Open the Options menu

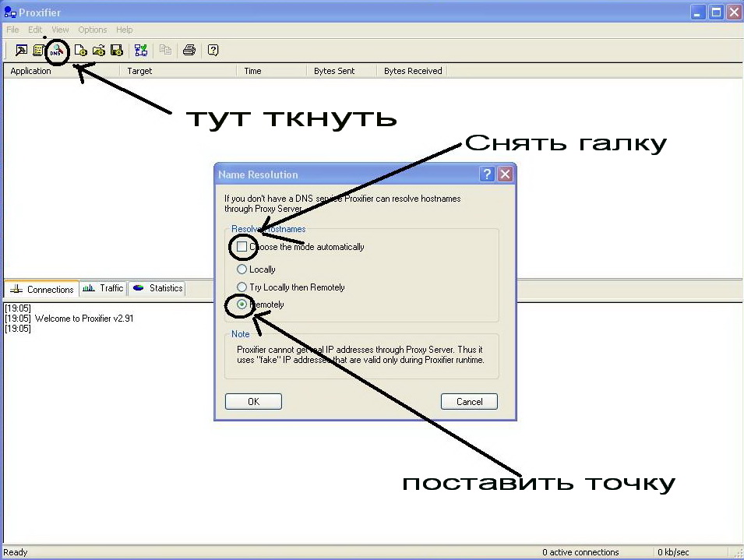93,30
